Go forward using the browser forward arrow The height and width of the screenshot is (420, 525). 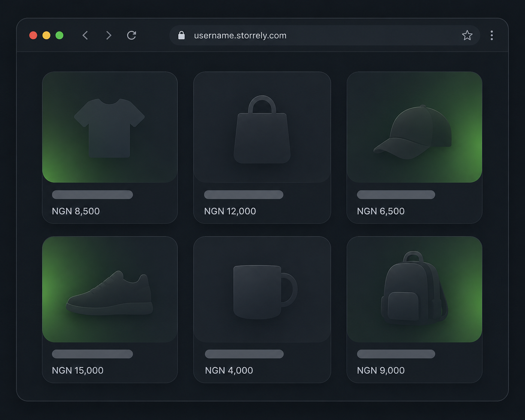tap(109, 35)
